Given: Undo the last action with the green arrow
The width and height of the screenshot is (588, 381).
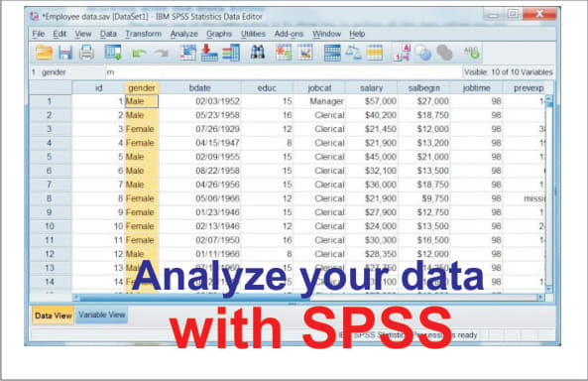Looking at the screenshot, I should tap(139, 54).
